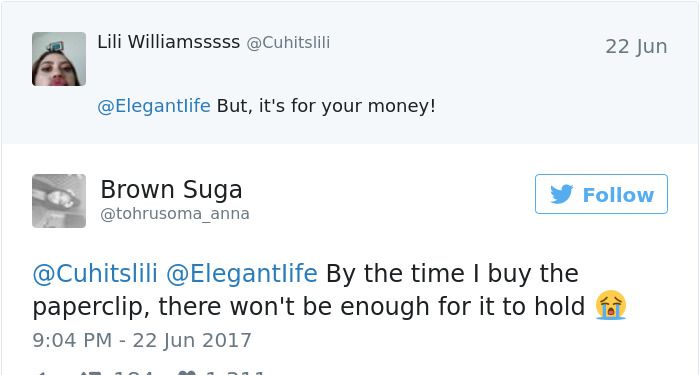Open the Lili Williamsssss display name
The image size is (700, 375).
tap(169, 42)
